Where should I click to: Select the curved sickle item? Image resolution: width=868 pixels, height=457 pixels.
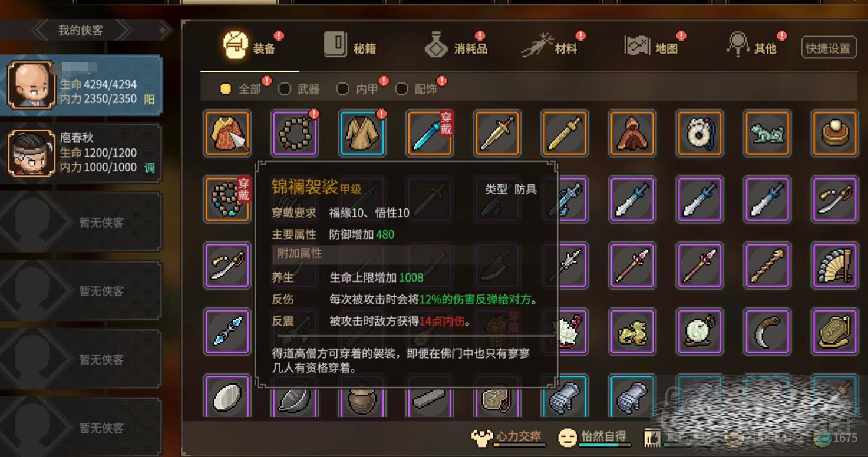coord(767,332)
